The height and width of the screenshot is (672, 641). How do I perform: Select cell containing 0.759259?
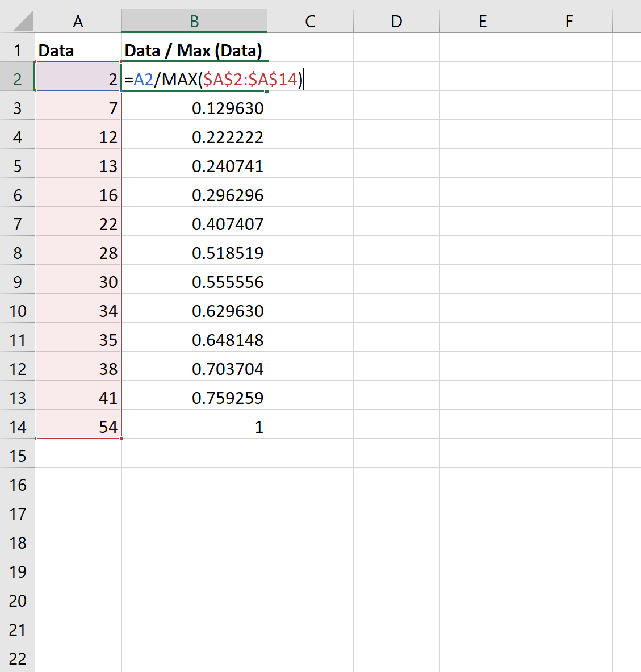tap(194, 398)
